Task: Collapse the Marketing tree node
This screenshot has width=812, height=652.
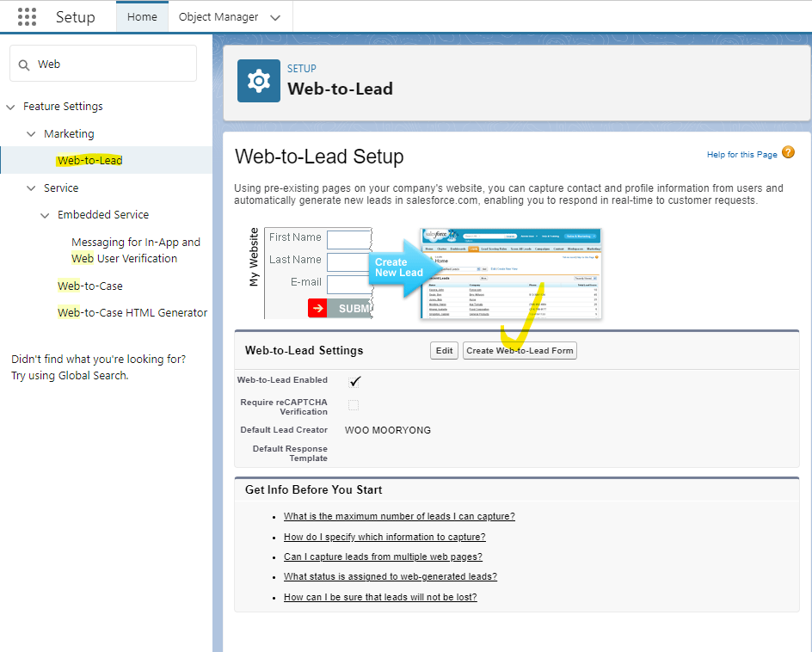Action: tap(31, 134)
